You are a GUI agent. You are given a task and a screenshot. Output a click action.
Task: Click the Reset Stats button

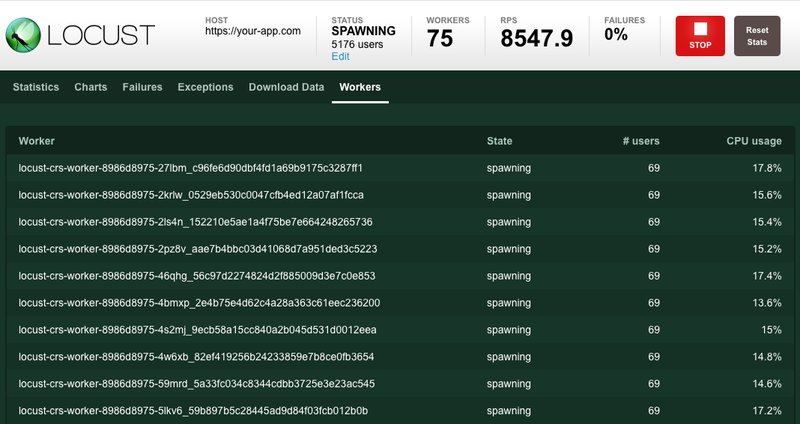click(x=757, y=36)
